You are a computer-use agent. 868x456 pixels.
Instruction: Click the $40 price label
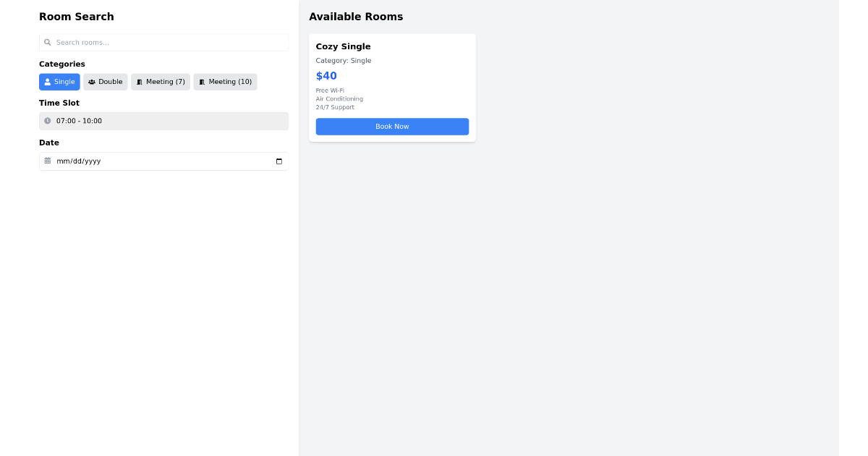tap(326, 75)
